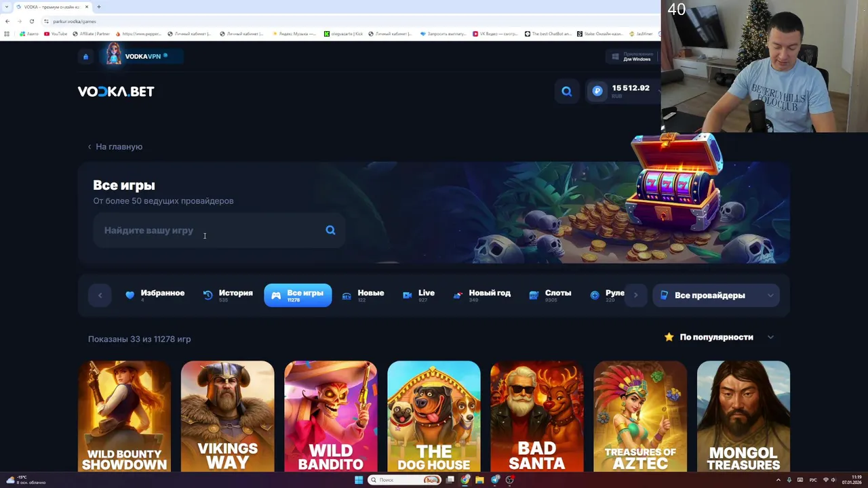Viewport: 868px width, 488px height.
Task: Click the 15 512.92 balance amount
Action: [630, 88]
